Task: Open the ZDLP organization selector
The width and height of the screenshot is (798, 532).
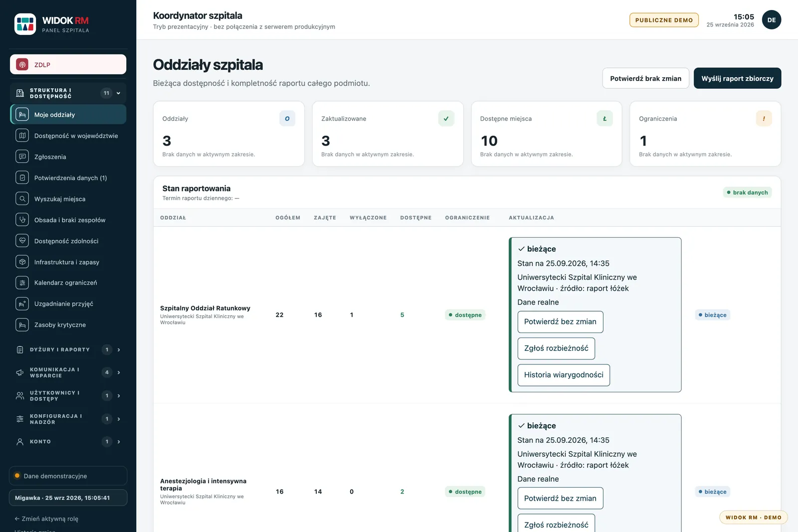Action: (68, 64)
